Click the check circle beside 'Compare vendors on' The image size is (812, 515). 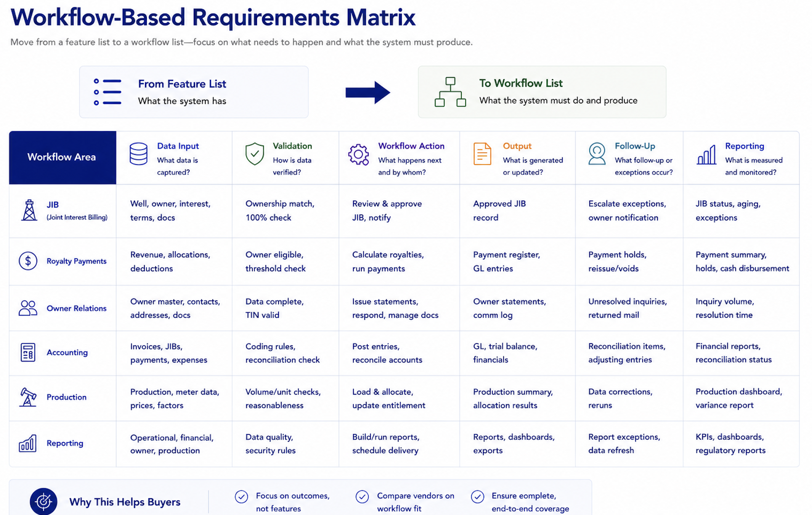[x=362, y=496]
